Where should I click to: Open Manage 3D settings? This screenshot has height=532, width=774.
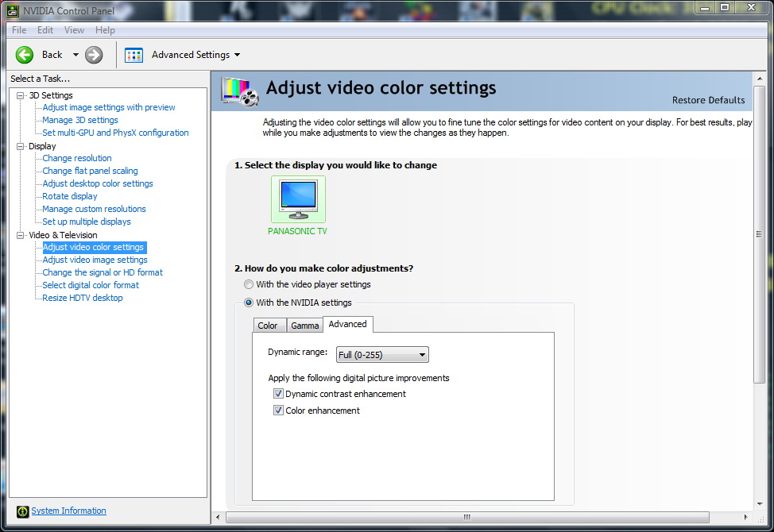pos(80,121)
